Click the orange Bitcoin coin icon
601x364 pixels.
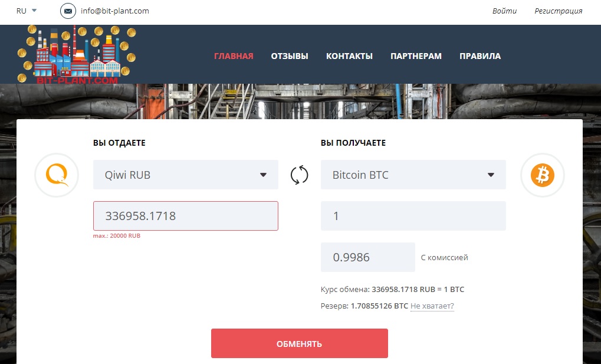pos(543,175)
